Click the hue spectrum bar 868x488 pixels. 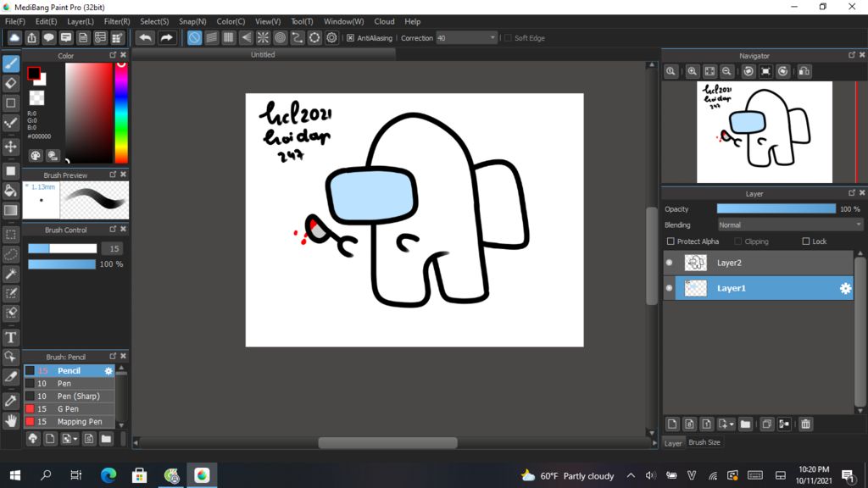[x=121, y=113]
